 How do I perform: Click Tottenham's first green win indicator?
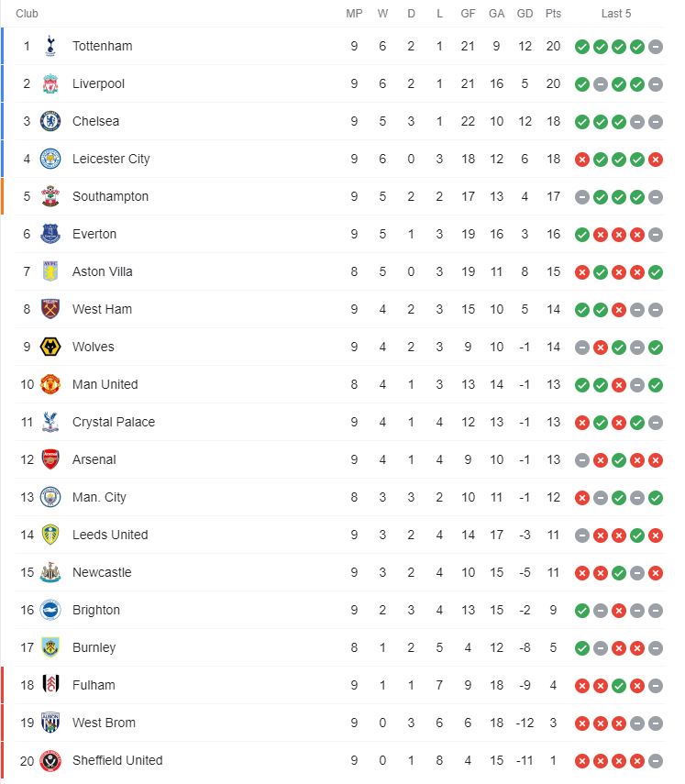pyautogui.click(x=582, y=47)
